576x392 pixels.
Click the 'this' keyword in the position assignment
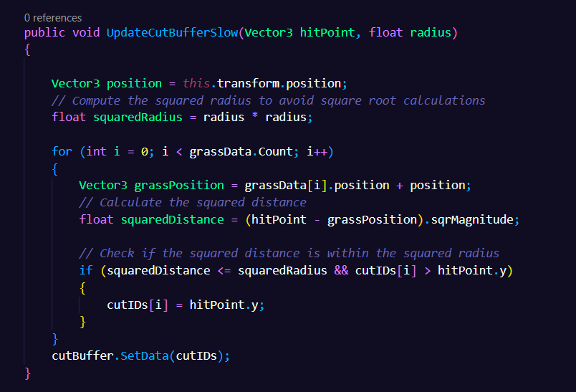[196, 83]
